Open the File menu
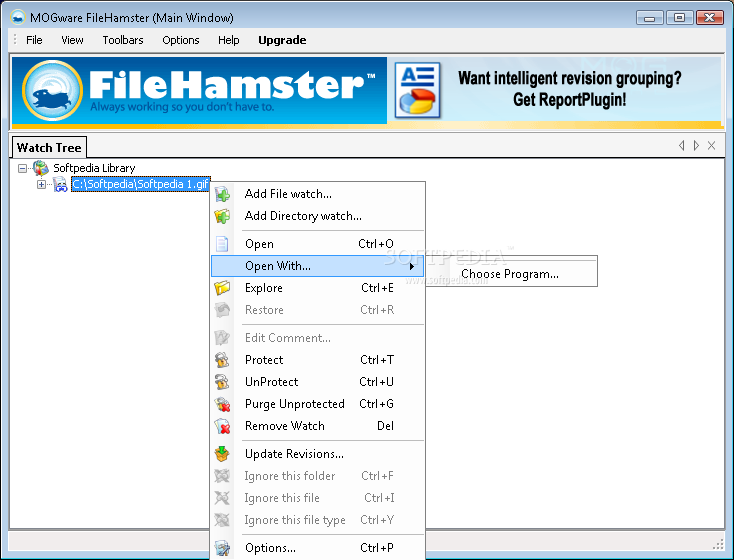Screen dimensions: 734x560 tap(34, 40)
